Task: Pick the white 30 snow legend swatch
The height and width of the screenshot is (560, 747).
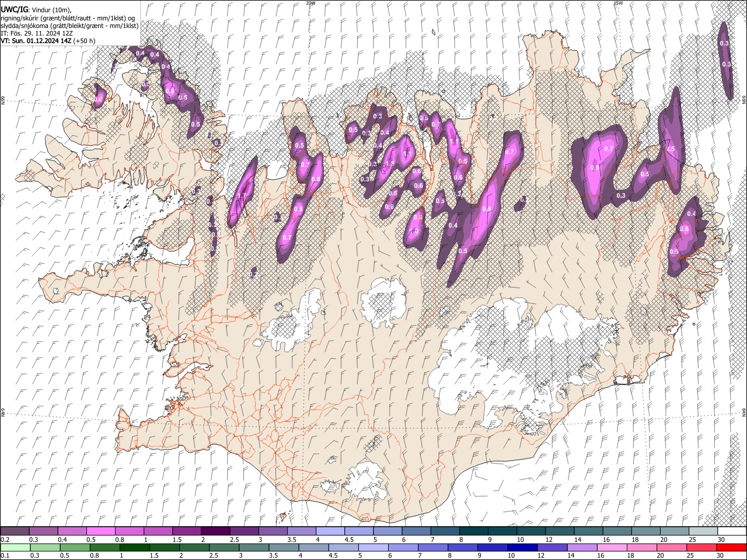Action: [732, 531]
